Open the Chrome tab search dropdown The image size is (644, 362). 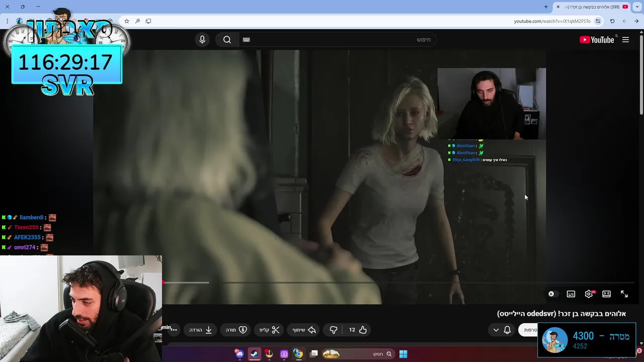tap(637, 7)
